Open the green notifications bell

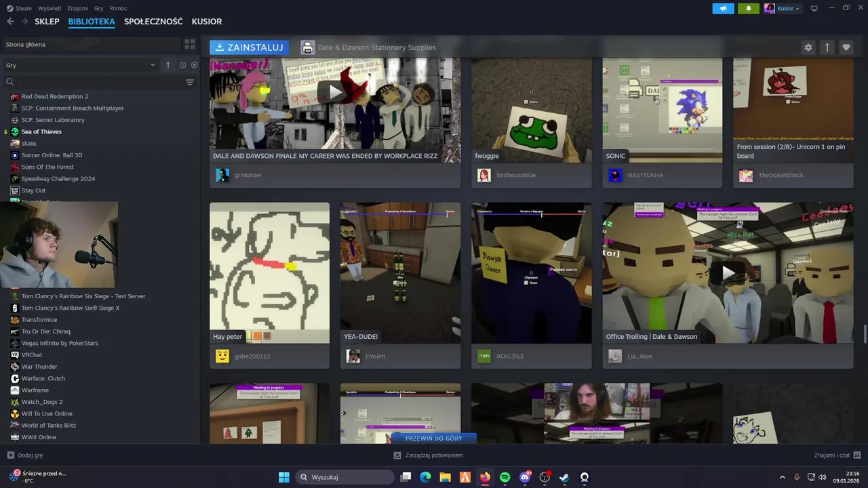pyautogui.click(x=749, y=8)
